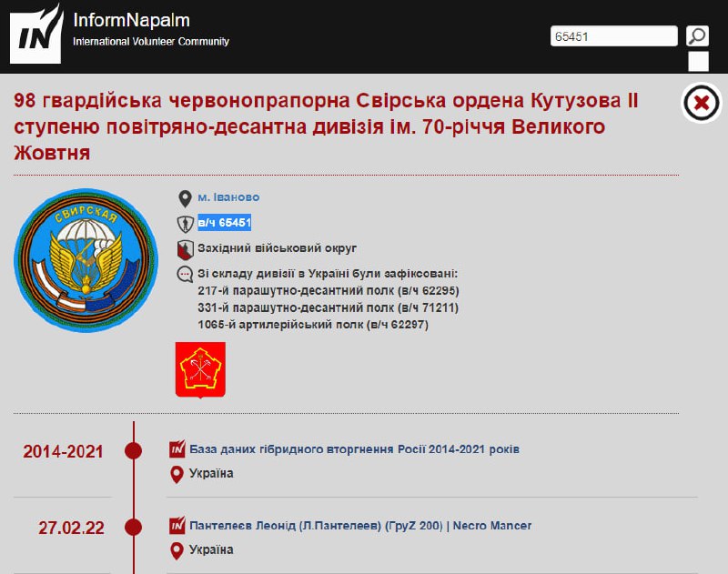The height and width of the screenshot is (574, 728).
Task: Click the IN icon beside База даних
Action: pyautogui.click(x=177, y=449)
